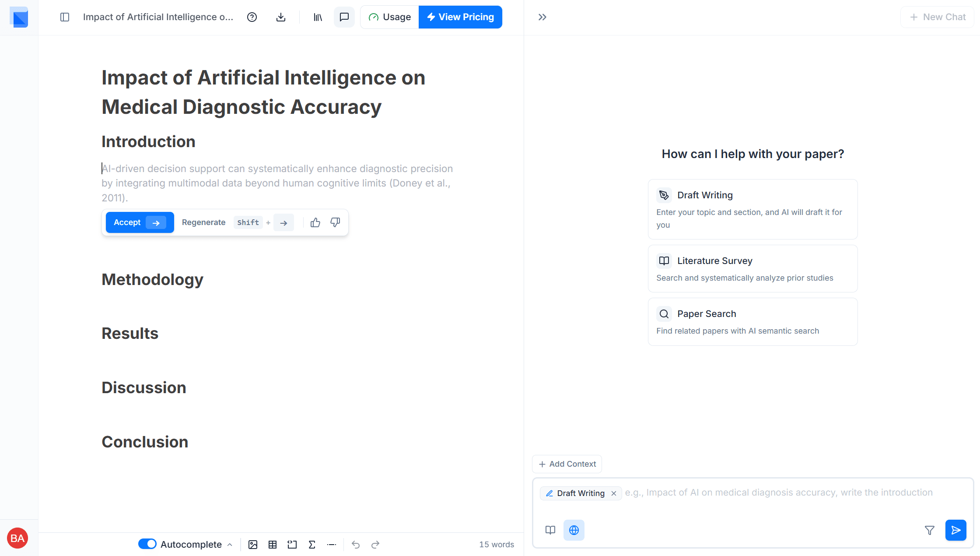This screenshot has width=980, height=556.
Task: Click the thumbs down feedback icon
Action: [335, 222]
